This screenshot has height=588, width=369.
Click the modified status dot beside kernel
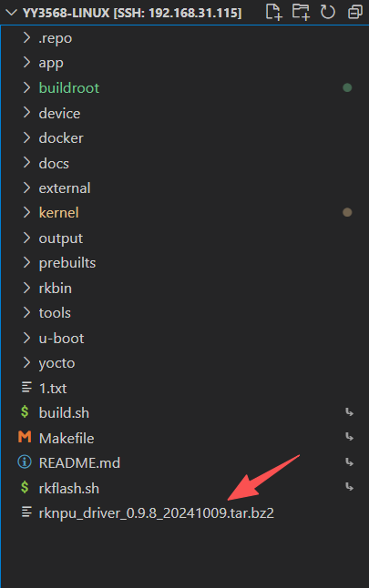point(347,213)
